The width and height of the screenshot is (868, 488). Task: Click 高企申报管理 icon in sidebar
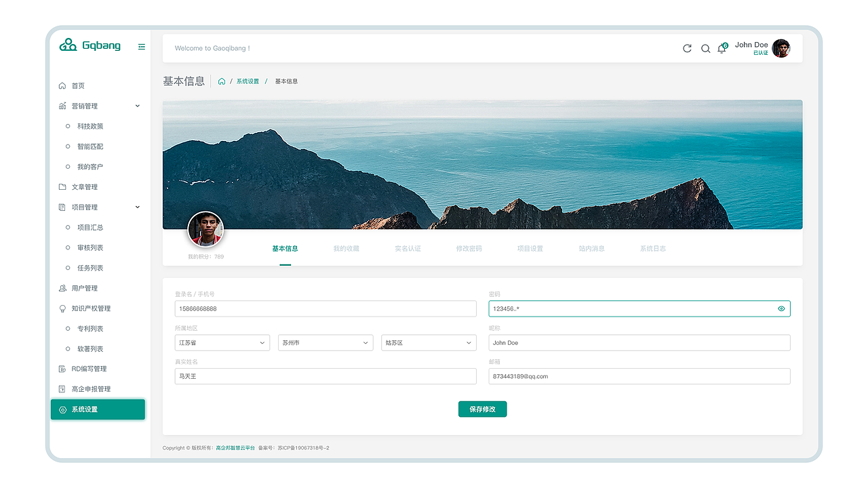pyautogui.click(x=62, y=389)
